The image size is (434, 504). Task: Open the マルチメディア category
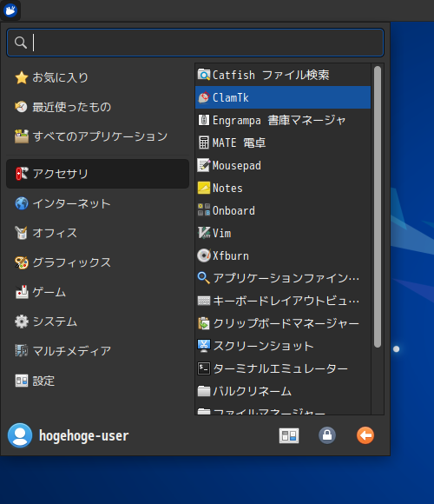coord(97,351)
